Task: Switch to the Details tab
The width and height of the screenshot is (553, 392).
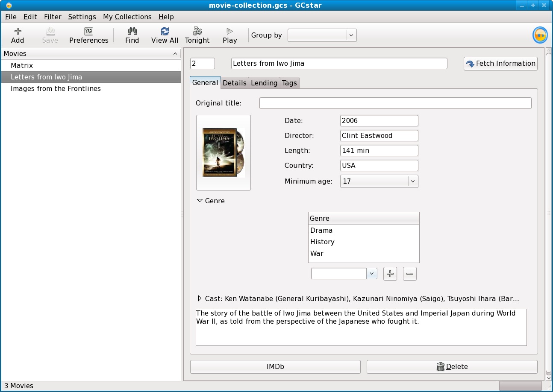Action: pyautogui.click(x=235, y=83)
